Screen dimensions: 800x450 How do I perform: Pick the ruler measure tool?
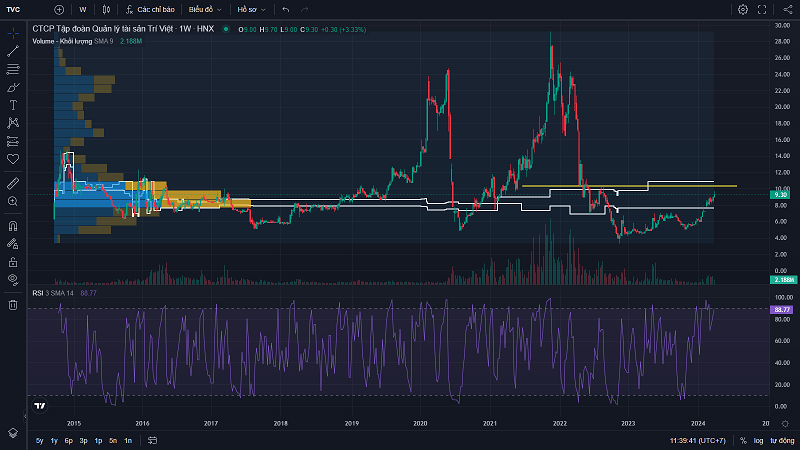click(x=13, y=184)
